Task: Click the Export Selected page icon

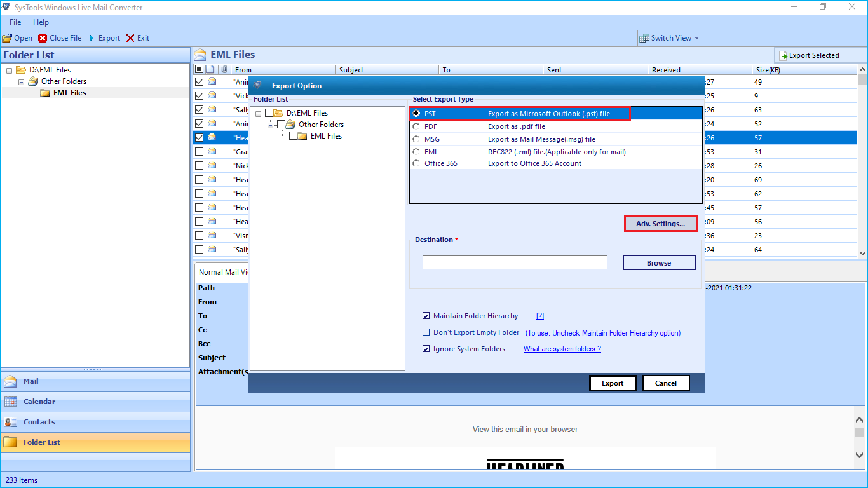Action: (784, 55)
